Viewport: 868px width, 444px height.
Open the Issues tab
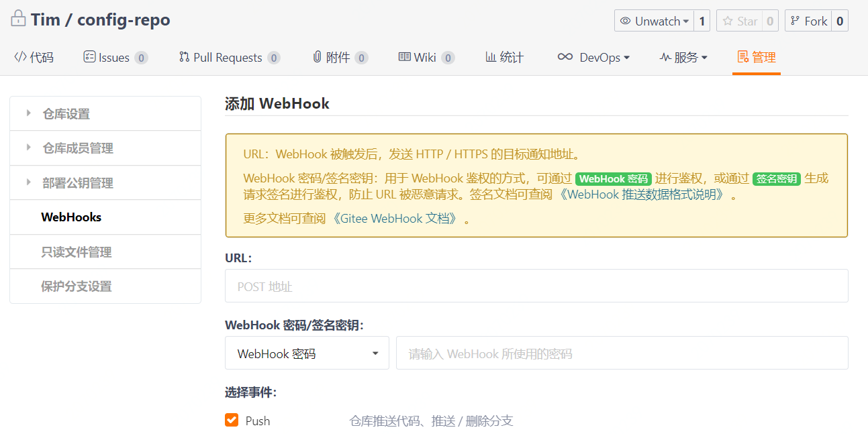coord(114,57)
